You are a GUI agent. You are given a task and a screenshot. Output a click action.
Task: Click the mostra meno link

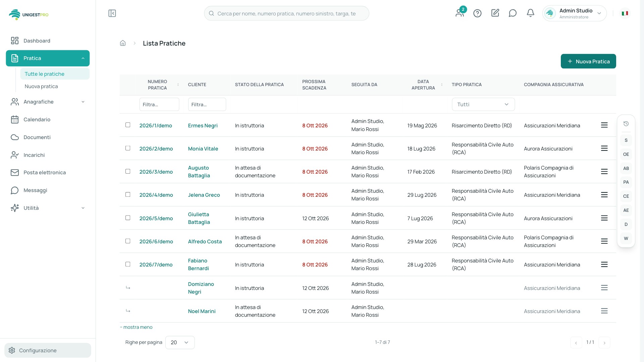click(136, 327)
